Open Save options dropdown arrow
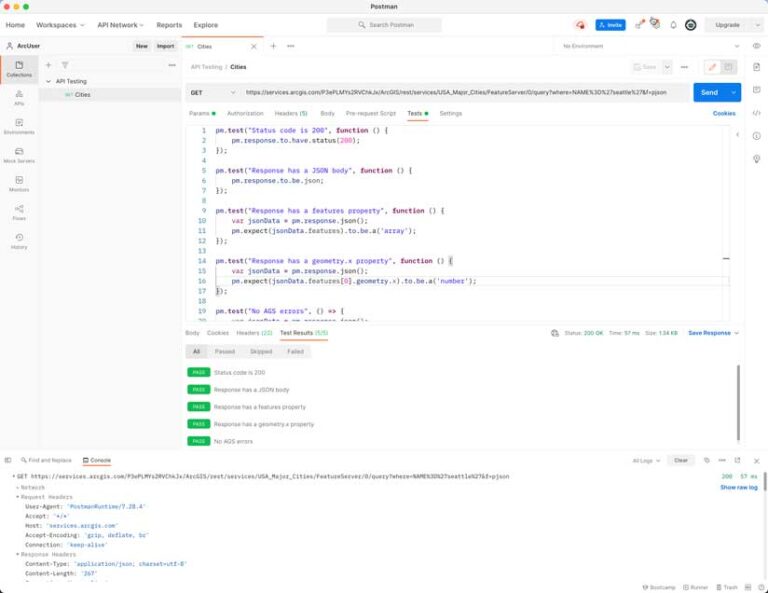This screenshot has height=593, width=768. 667,67
